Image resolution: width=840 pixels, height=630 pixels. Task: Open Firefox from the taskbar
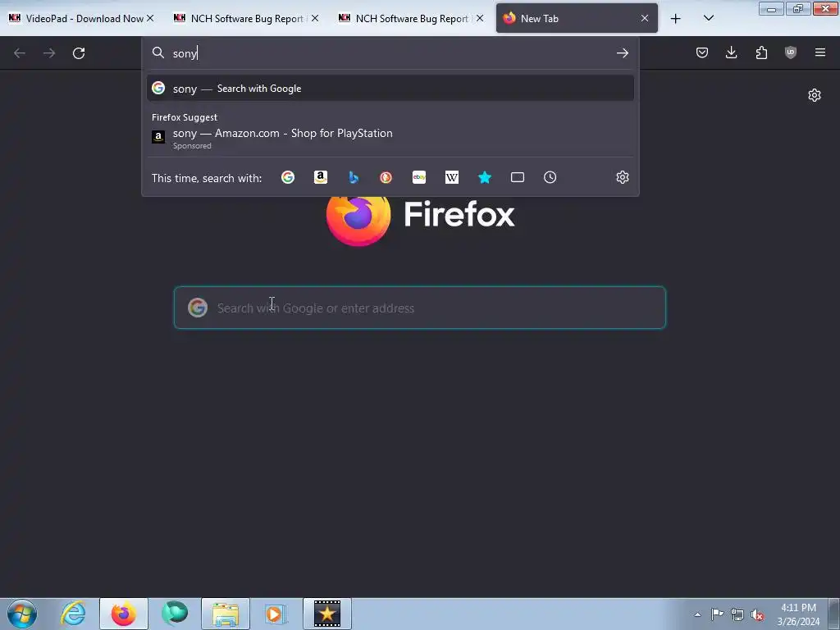tap(124, 614)
